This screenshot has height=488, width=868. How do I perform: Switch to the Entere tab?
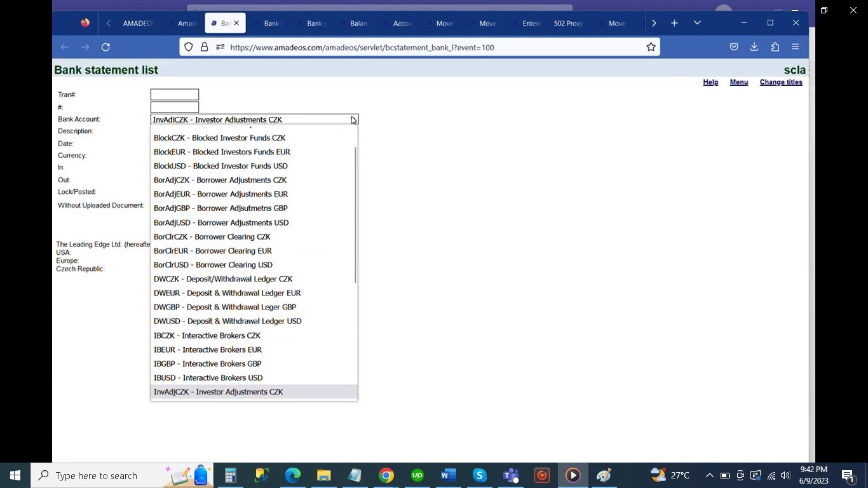(x=531, y=24)
